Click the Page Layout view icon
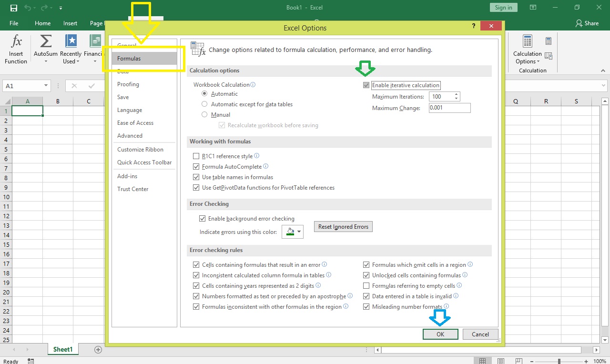 (x=501, y=361)
